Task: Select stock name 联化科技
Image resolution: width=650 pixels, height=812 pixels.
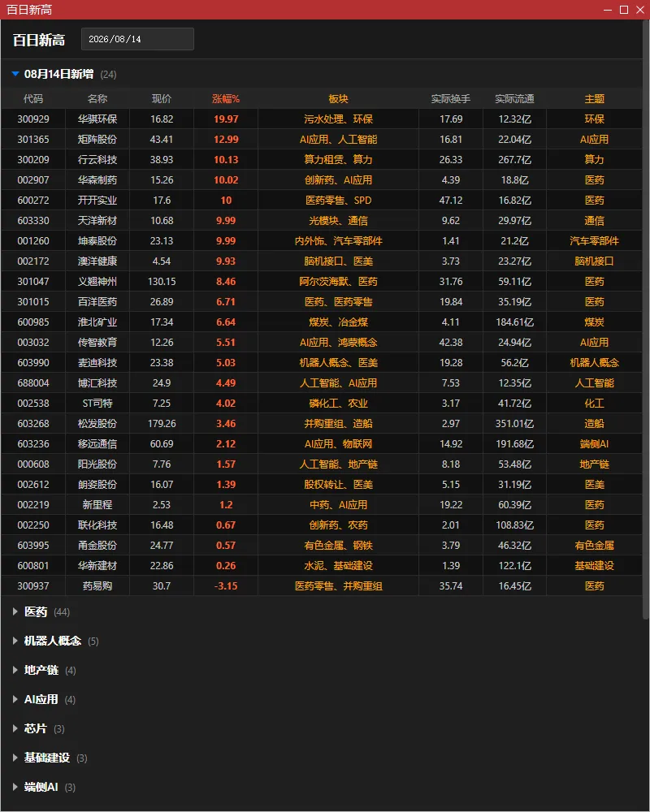Action: tap(97, 525)
